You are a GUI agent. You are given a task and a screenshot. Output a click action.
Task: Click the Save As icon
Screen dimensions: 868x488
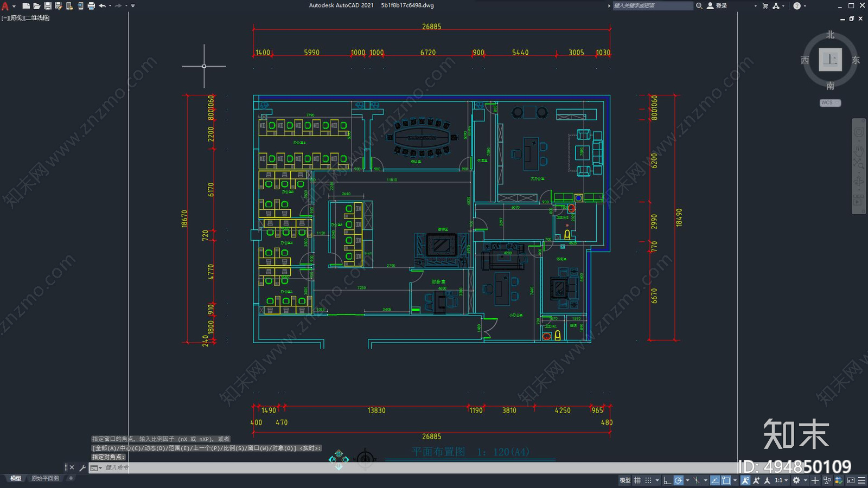(59, 6)
